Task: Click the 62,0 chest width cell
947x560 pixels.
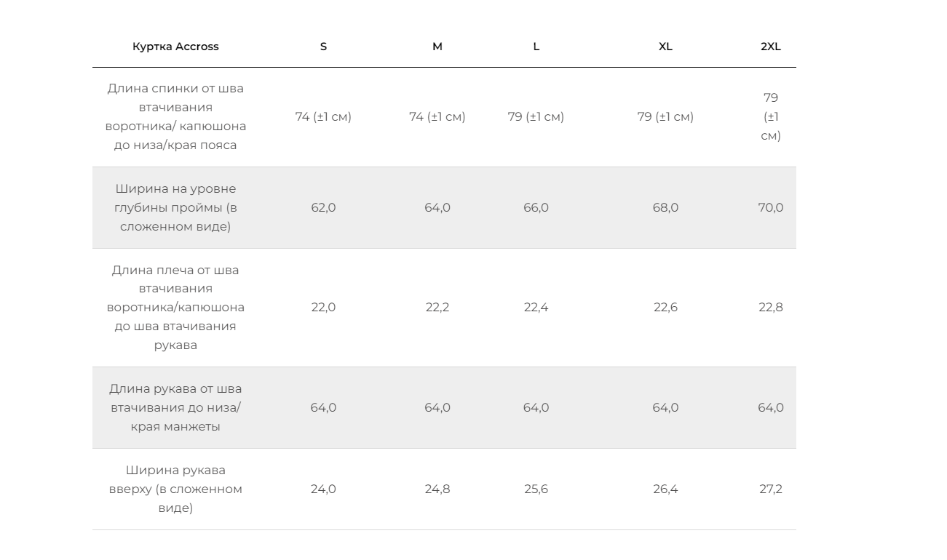Action: click(x=323, y=208)
